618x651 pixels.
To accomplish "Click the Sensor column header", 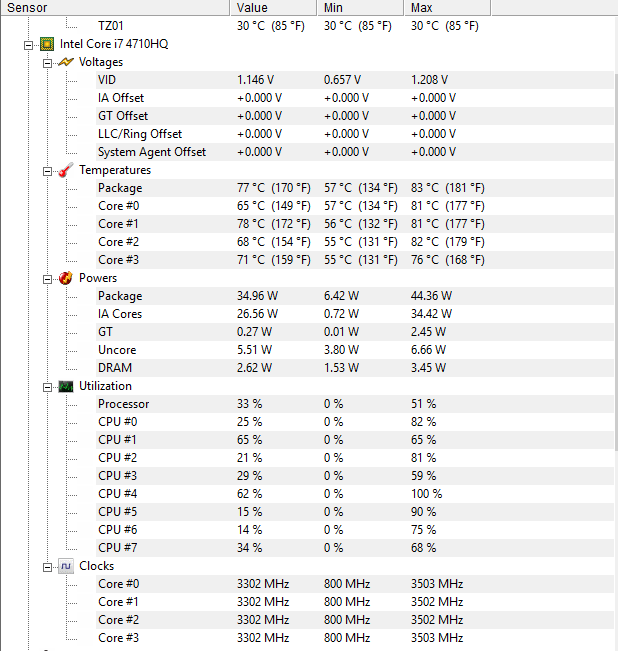I will click(115, 7).
